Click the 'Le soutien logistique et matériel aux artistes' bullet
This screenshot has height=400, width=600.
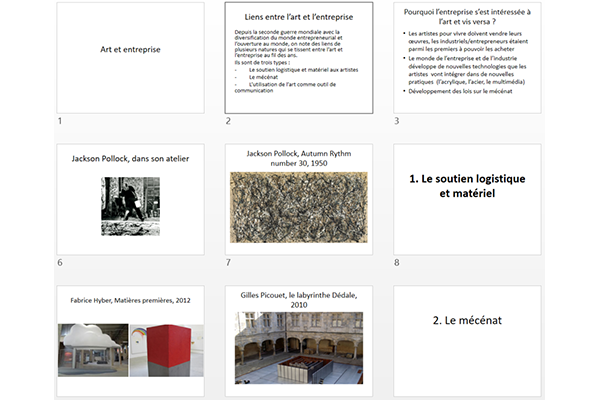coord(303,70)
